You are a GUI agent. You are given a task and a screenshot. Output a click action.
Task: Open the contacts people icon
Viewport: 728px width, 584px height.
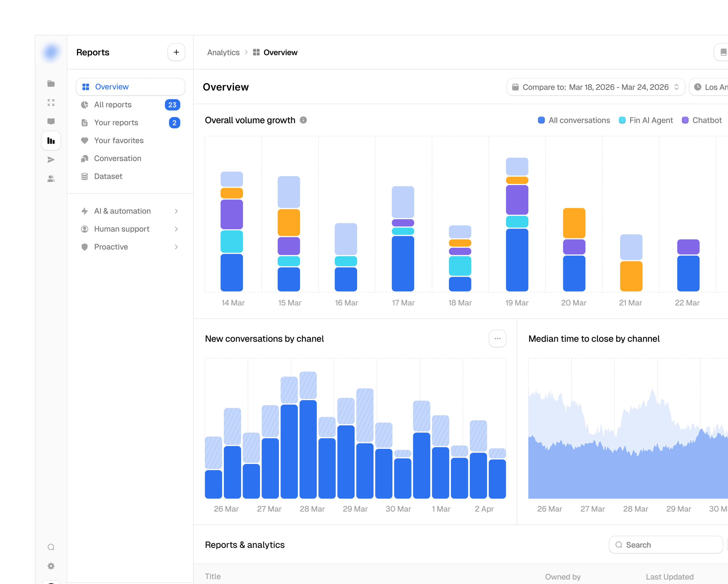pos(51,179)
